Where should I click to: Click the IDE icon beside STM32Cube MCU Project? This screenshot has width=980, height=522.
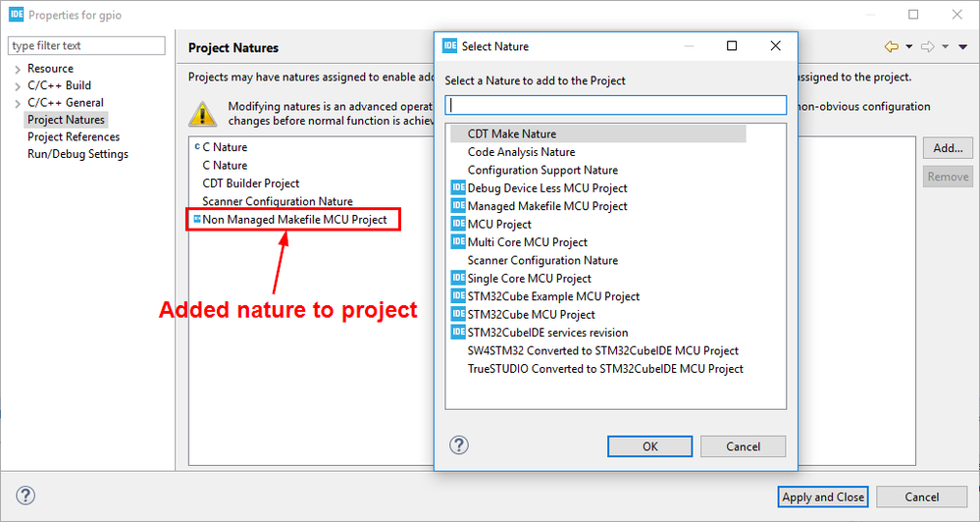pyautogui.click(x=458, y=314)
